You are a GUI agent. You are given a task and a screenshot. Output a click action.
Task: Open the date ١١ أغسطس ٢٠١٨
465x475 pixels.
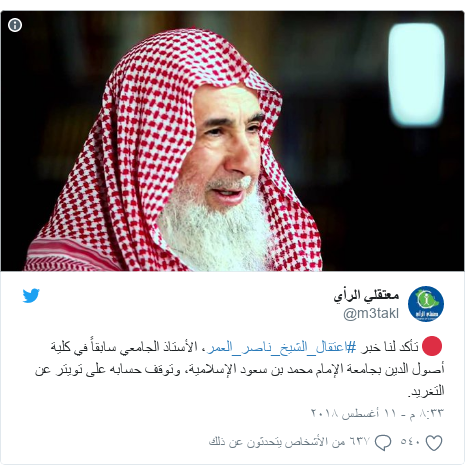pos(354,413)
